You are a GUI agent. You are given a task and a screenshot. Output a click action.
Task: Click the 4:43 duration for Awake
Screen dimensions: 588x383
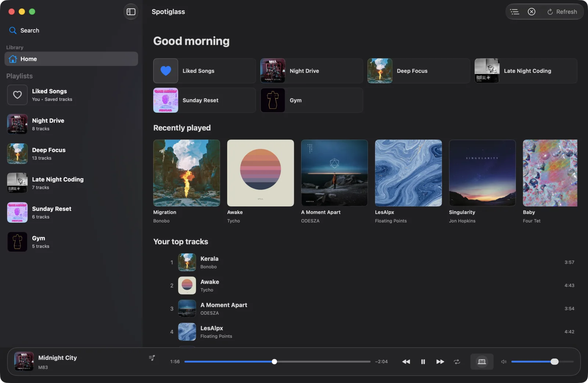click(x=569, y=286)
